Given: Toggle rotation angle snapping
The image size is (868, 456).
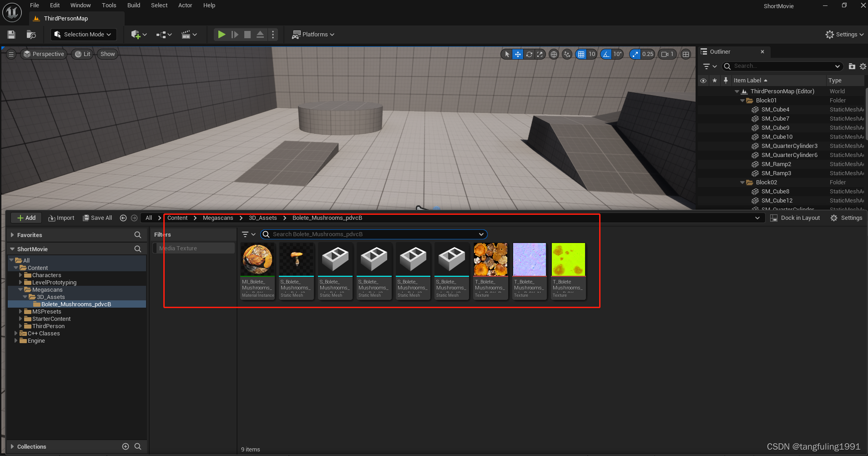Looking at the screenshot, I should 606,54.
